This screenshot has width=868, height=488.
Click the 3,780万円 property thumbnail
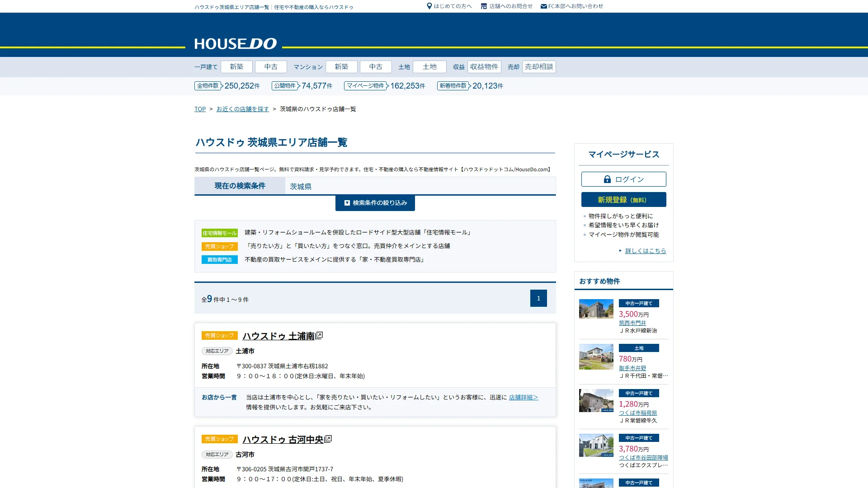pos(596,445)
